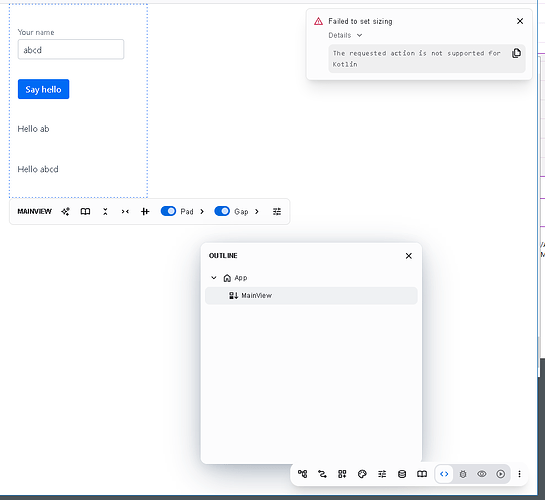The height and width of the screenshot is (500, 545).
Task: Open the outline tree icon in bottom toolbar
Action: [302, 474]
